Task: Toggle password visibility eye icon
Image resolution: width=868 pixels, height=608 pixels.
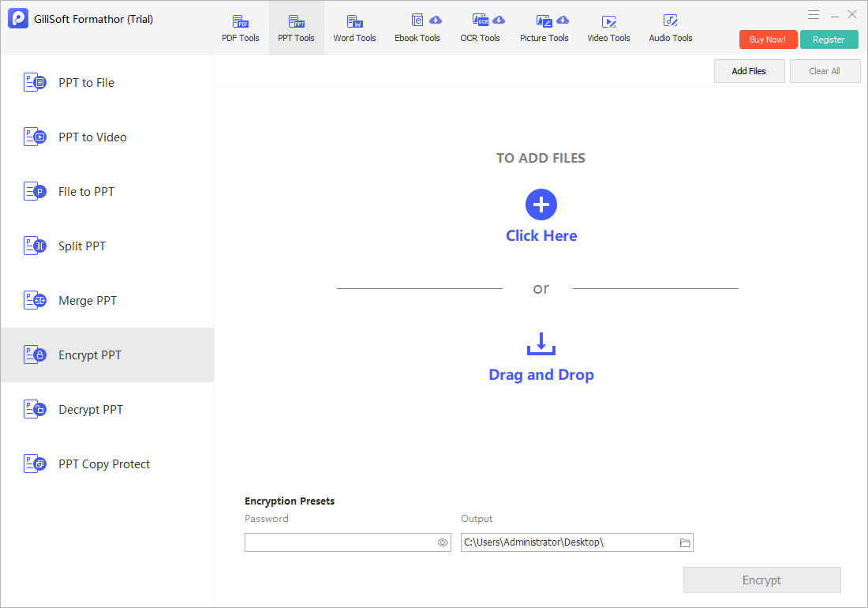Action: (443, 542)
